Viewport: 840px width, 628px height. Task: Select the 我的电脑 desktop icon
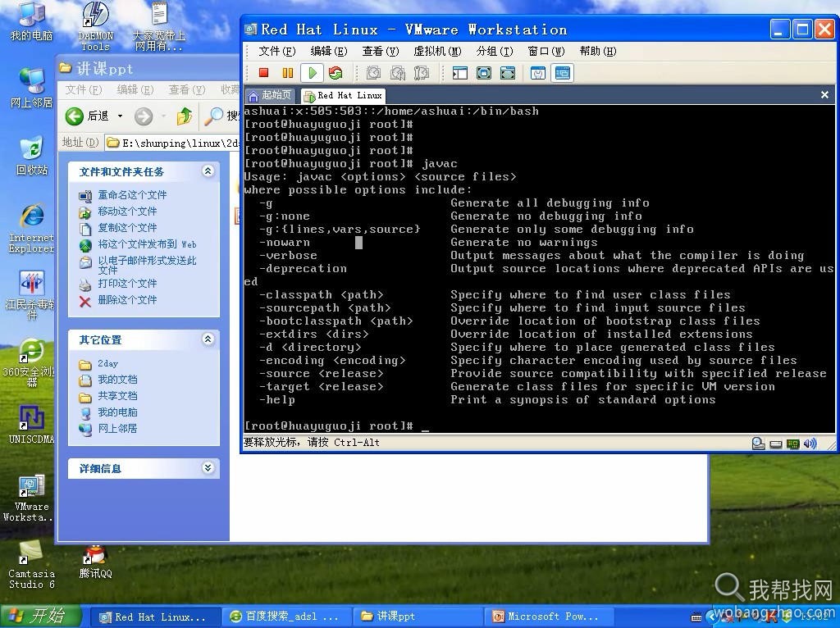tap(32, 21)
